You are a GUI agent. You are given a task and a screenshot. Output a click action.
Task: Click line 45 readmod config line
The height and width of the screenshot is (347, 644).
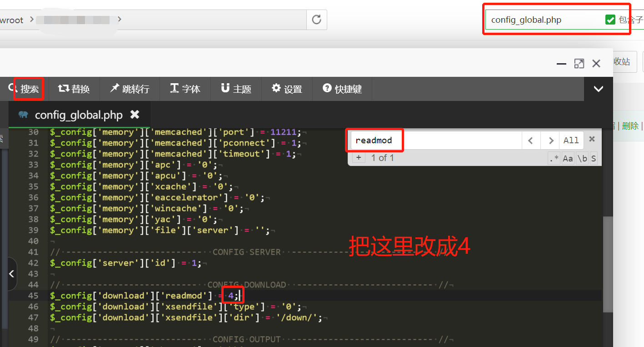(x=145, y=296)
